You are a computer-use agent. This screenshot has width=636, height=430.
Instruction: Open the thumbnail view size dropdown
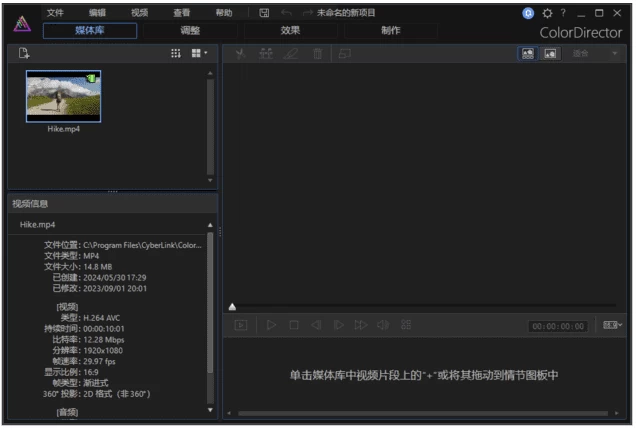click(x=199, y=53)
